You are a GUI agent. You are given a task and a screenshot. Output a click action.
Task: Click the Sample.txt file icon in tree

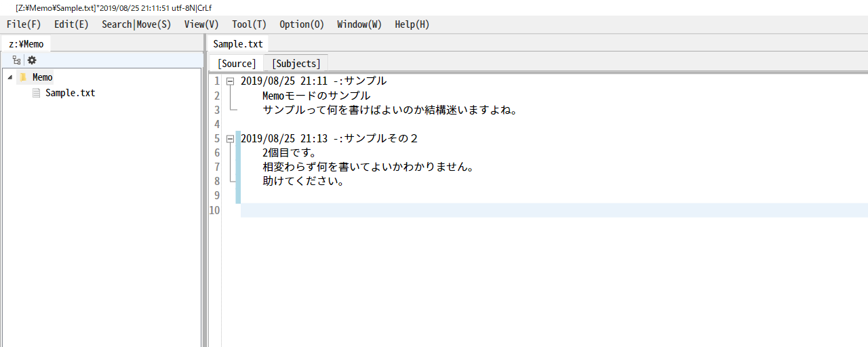(x=37, y=93)
